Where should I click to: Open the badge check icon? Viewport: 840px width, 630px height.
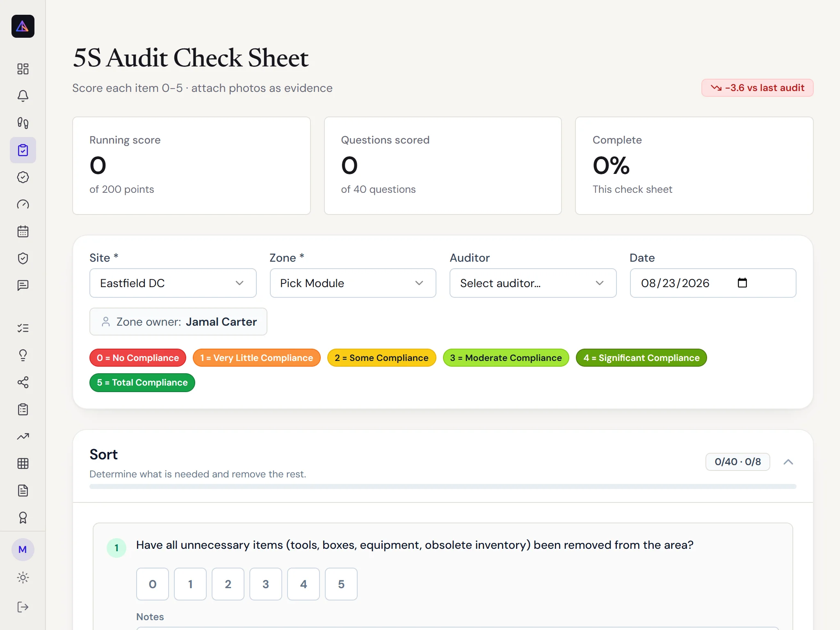(23, 177)
